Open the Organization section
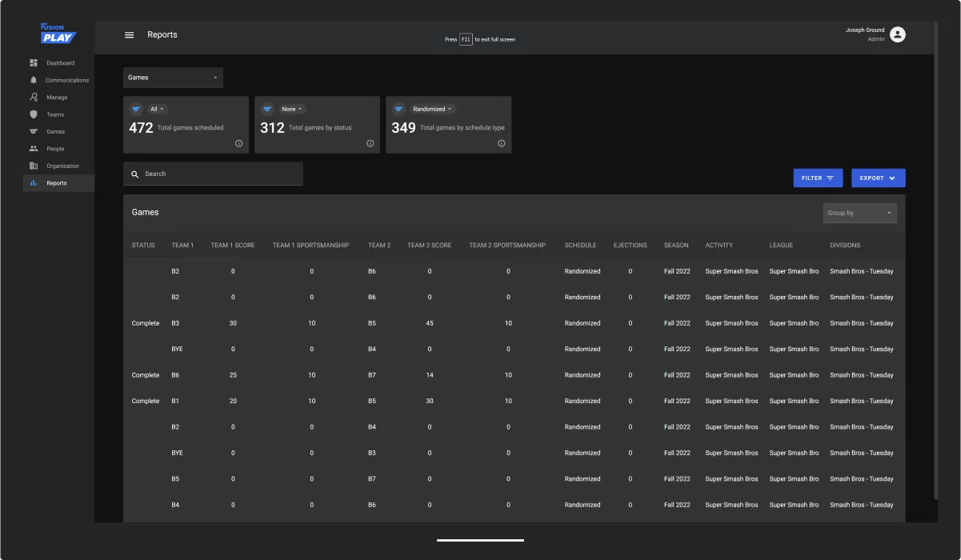Image resolution: width=961 pixels, height=560 pixels. click(x=62, y=166)
